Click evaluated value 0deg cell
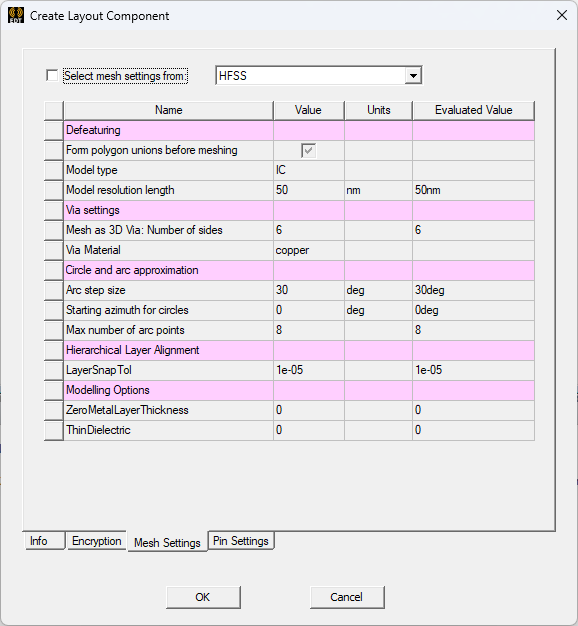 point(473,310)
